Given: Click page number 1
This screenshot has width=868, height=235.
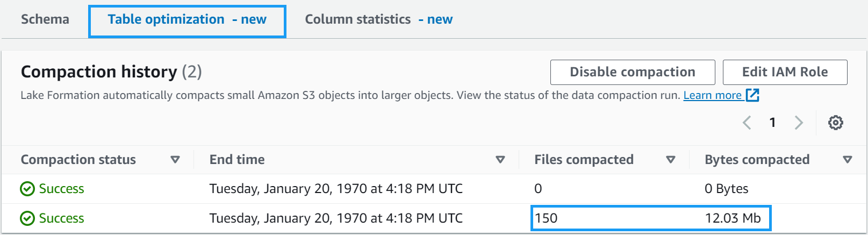Looking at the screenshot, I should click(x=772, y=123).
